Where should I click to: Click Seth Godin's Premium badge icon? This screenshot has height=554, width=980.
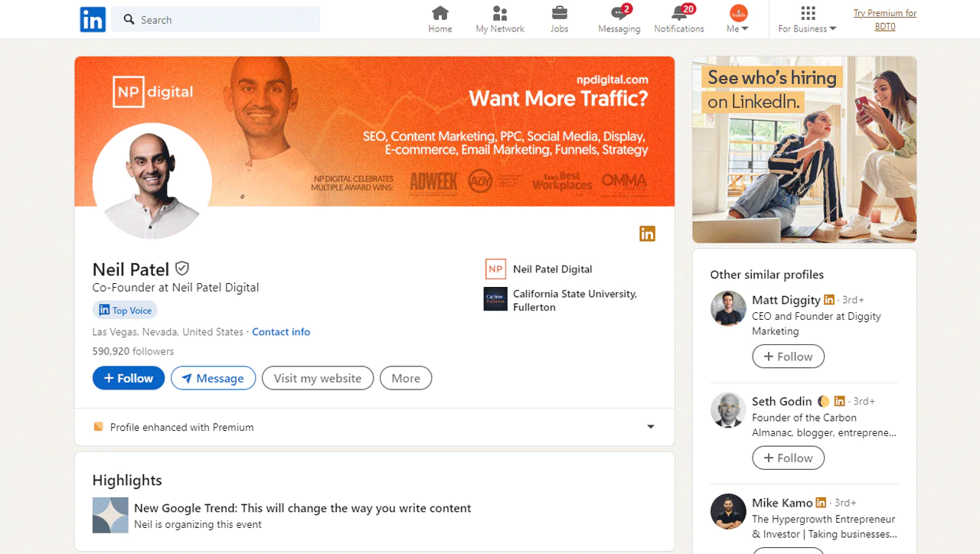(840, 401)
